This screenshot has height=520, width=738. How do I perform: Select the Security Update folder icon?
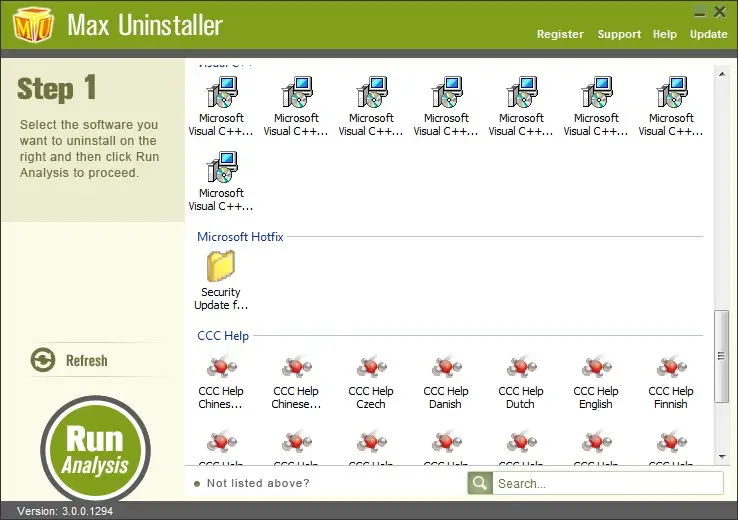tap(221, 266)
